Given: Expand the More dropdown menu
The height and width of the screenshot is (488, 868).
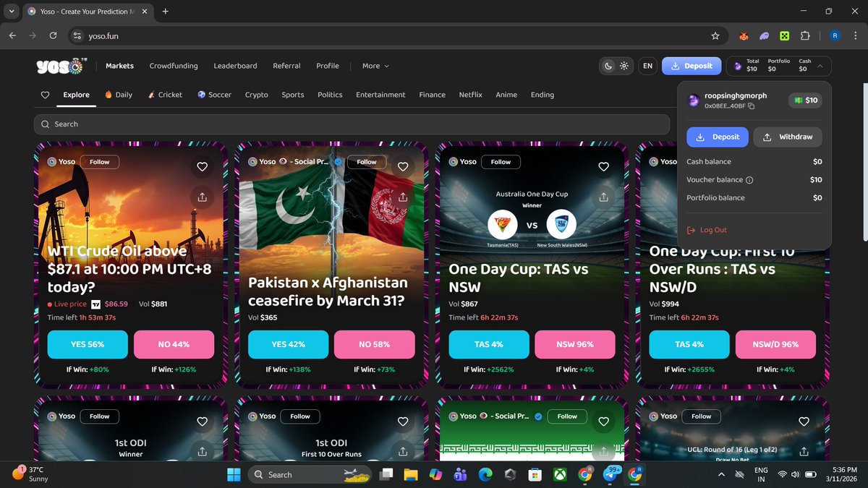Looking at the screenshot, I should tap(375, 66).
